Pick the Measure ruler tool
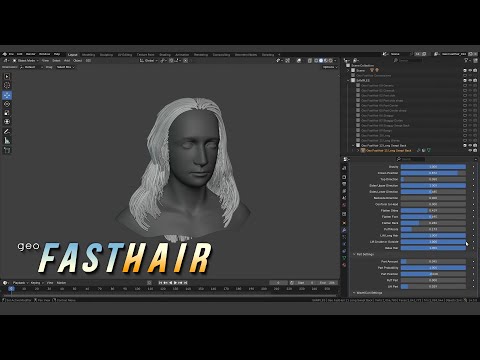Image resolution: width=480 pixels, height=360 pixels. 7,140
